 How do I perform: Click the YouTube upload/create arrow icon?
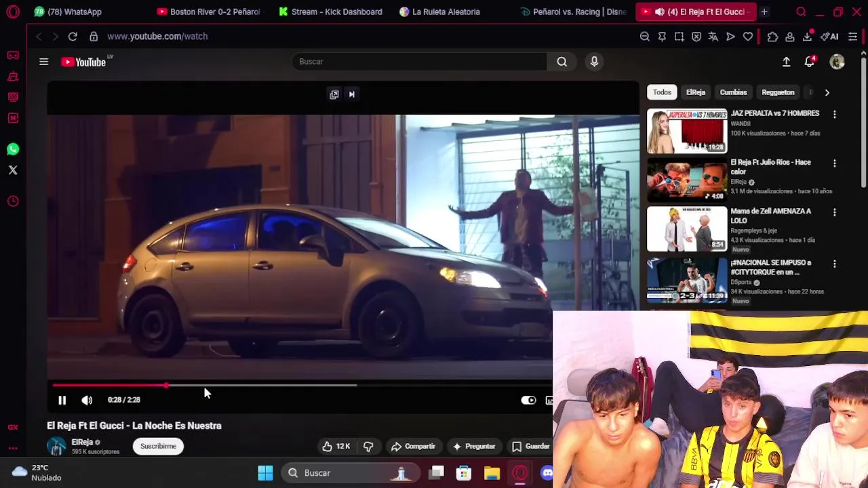tap(786, 62)
